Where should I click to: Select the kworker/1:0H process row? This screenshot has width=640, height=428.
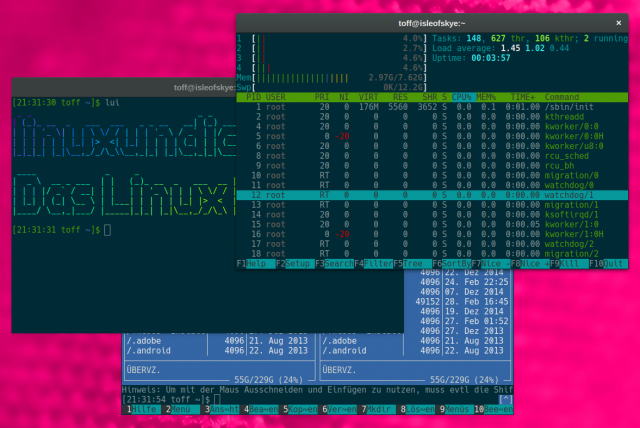[x=432, y=234]
